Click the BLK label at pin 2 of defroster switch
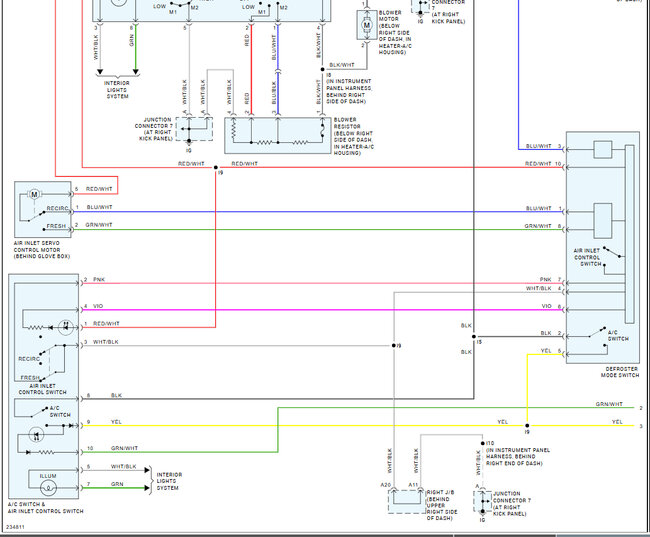The height and width of the screenshot is (537, 650). coord(546,333)
